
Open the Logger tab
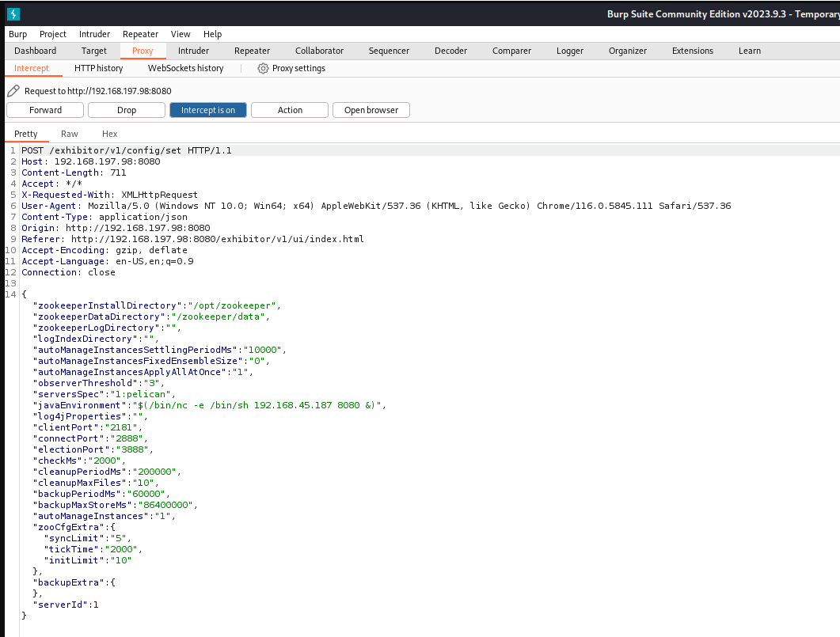(x=569, y=51)
